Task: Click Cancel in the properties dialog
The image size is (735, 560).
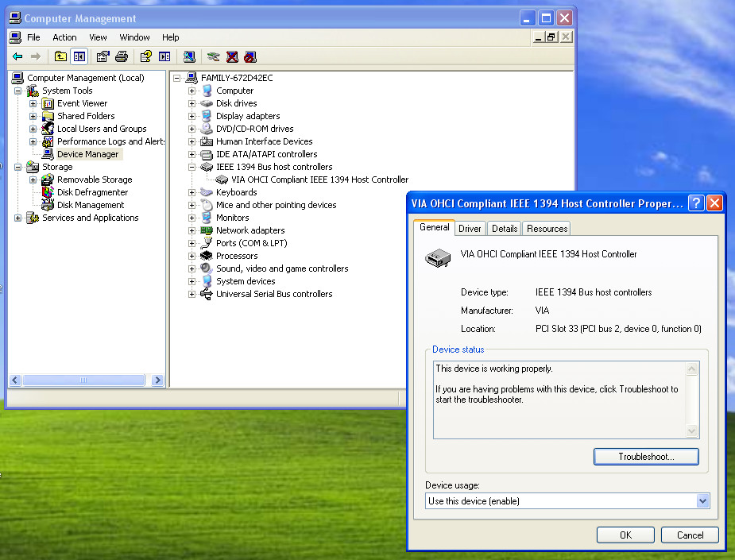Action: coord(690,535)
